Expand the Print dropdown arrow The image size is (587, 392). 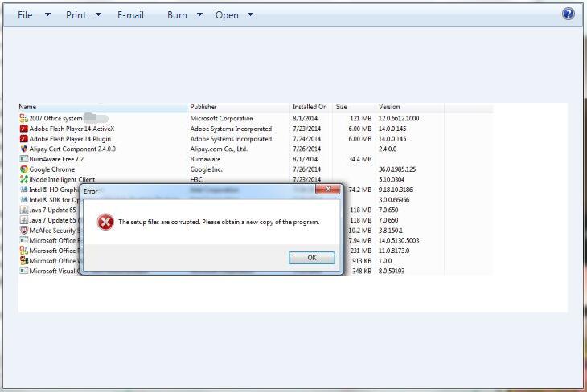pyautogui.click(x=98, y=15)
